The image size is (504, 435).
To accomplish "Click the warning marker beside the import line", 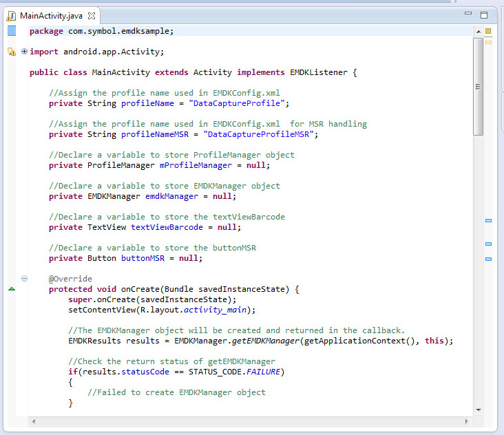I will click(x=11, y=52).
